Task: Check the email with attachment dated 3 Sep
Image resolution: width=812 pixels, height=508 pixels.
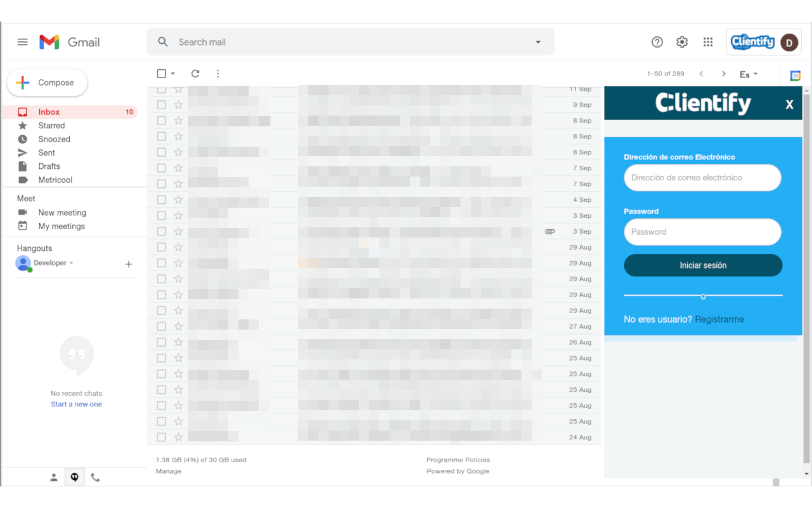Action: click(x=161, y=232)
